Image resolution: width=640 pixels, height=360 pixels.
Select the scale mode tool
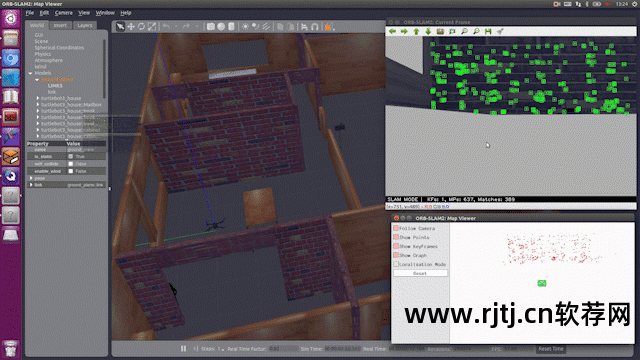[x=152, y=27]
